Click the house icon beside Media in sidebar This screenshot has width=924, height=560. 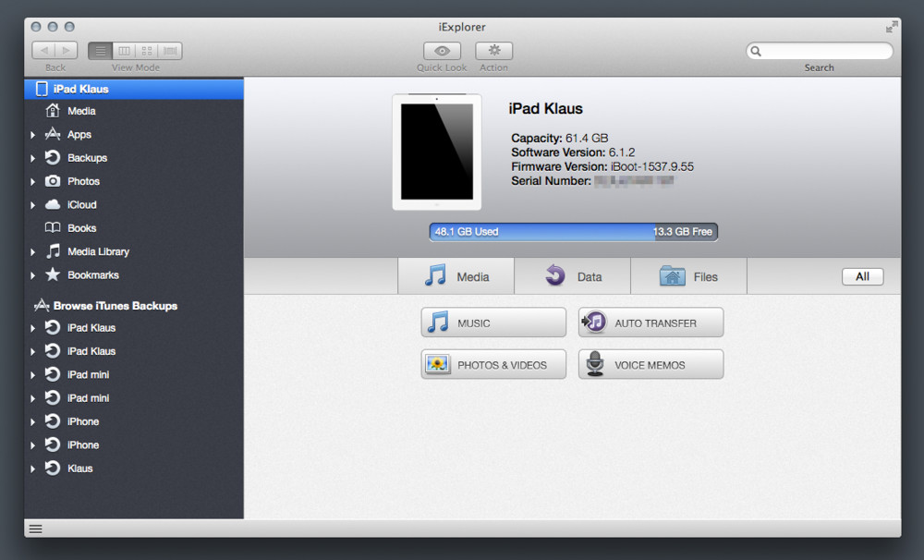(53, 110)
